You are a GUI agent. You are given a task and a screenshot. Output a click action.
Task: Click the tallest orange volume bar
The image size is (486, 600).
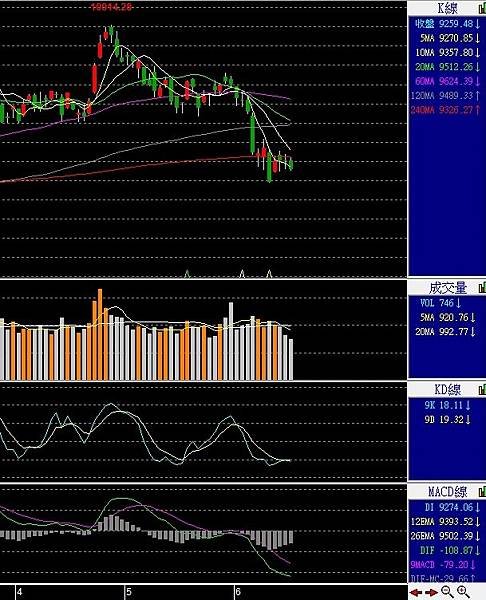click(100, 334)
